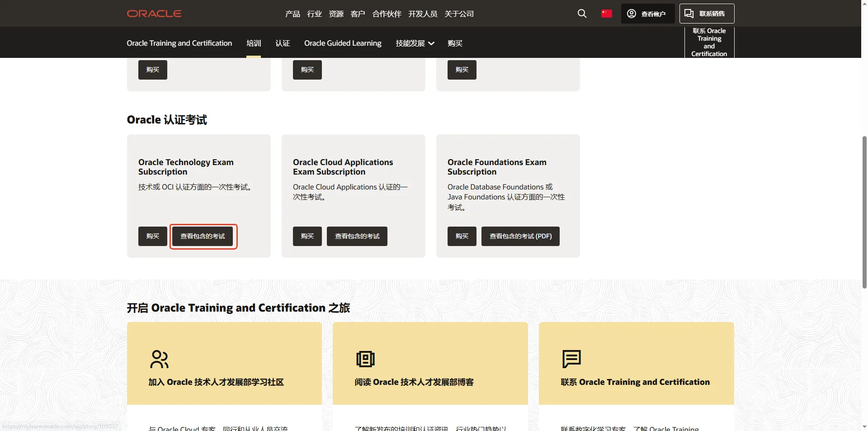Click the community people icon

click(159, 359)
